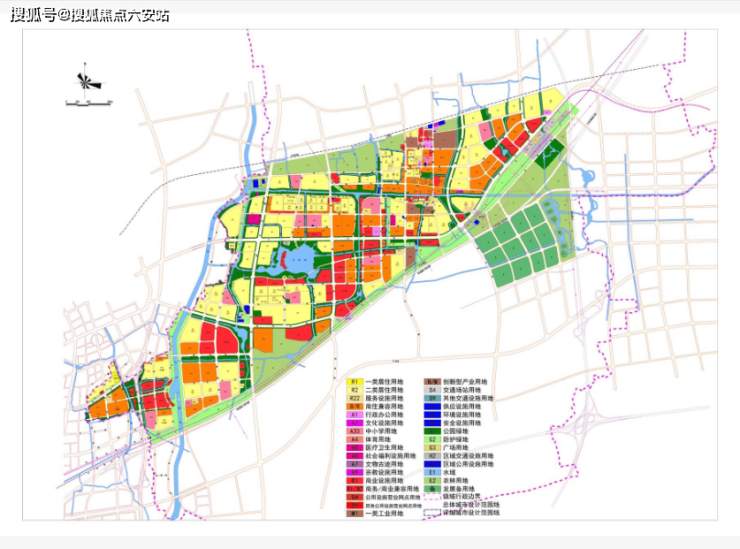Click the 总体城市设计范围线 legend label

point(471,505)
